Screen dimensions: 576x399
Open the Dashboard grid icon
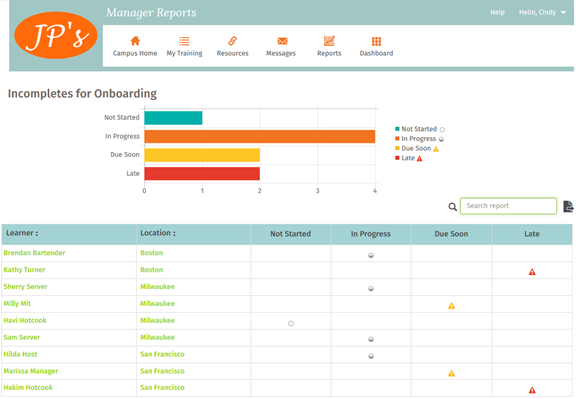tap(376, 41)
